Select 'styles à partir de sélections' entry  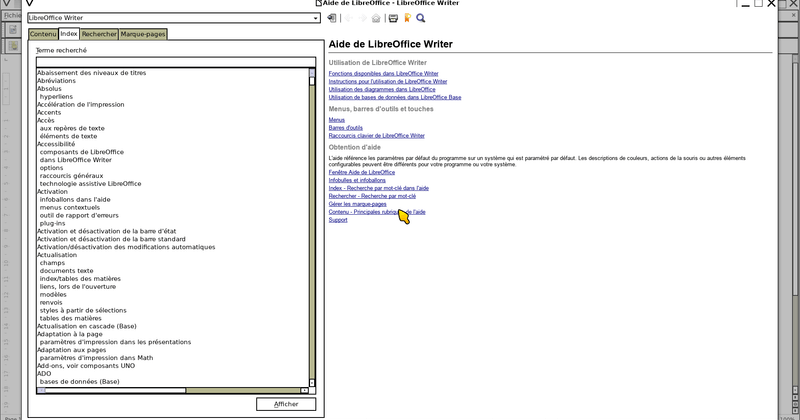pyautogui.click(x=83, y=310)
